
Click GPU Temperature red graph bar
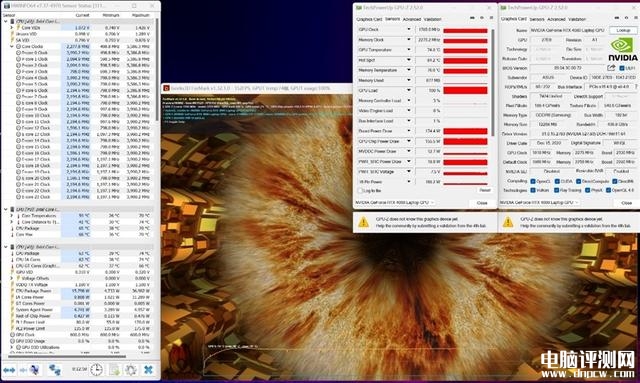pos(465,51)
